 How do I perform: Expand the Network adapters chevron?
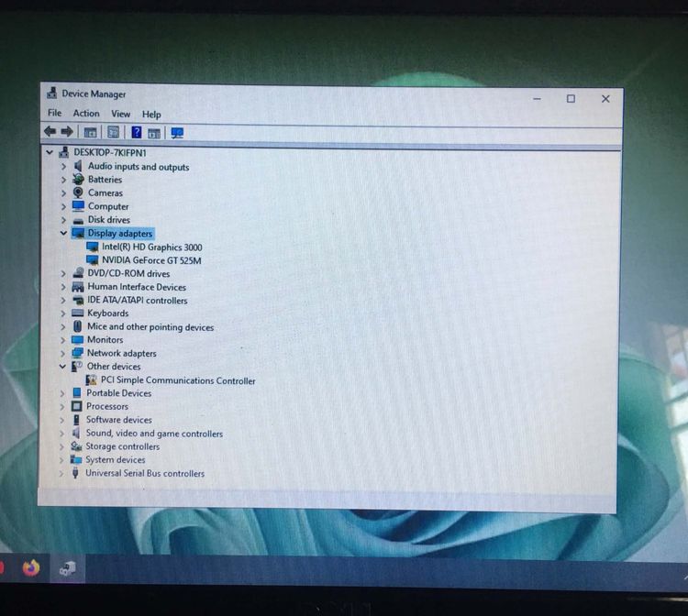pyautogui.click(x=62, y=353)
